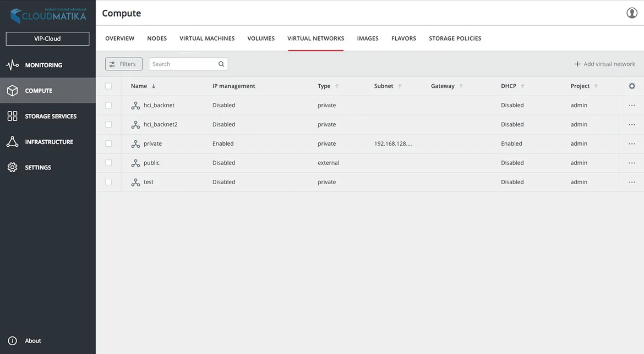The width and height of the screenshot is (644, 354).
Task: Click the network icon next to hci_backnet
Action: [x=135, y=105]
